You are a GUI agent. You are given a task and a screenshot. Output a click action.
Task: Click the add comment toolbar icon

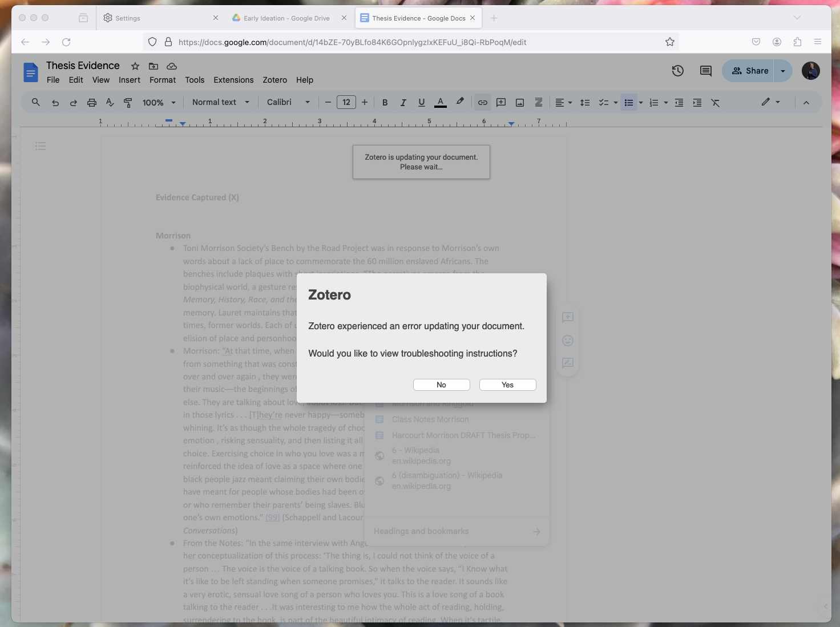coord(501,103)
